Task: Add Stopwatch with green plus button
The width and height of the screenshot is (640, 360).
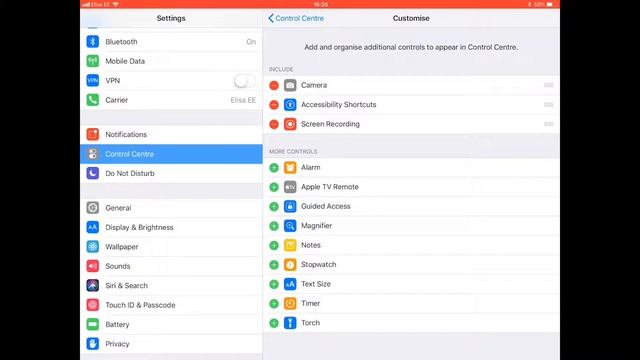Action: click(274, 264)
